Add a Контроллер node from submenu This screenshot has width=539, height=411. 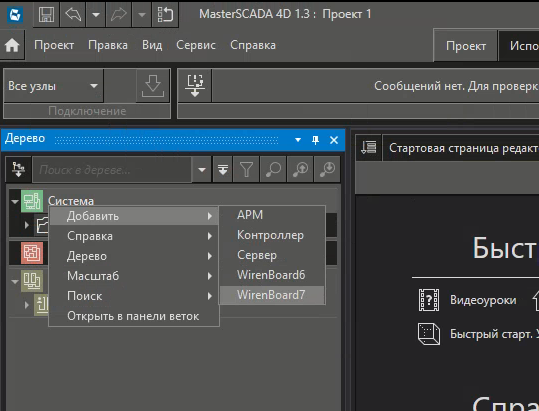pos(272,235)
